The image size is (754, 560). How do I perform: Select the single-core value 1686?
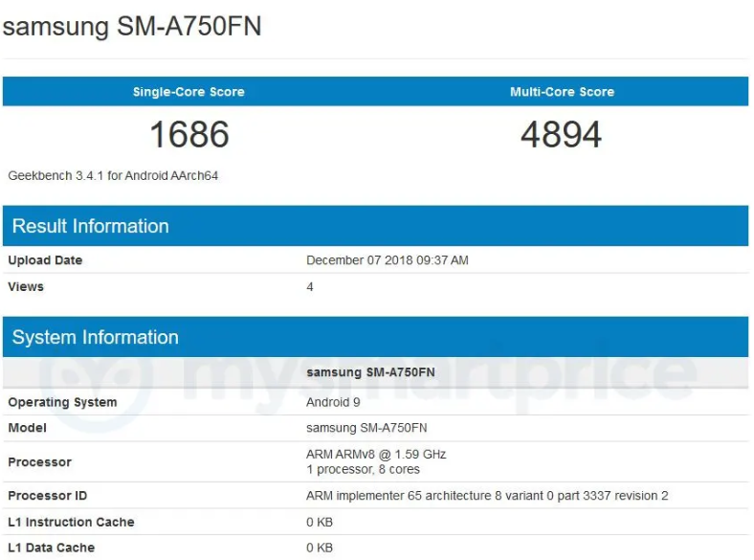tap(189, 134)
